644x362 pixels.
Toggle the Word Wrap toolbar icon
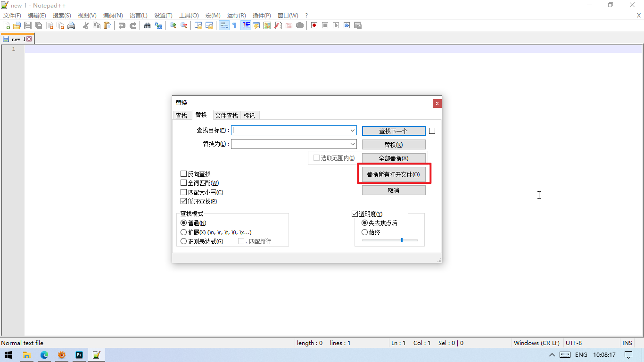(x=224, y=25)
